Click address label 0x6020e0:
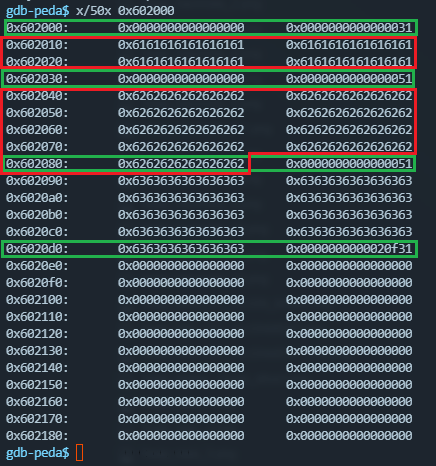The width and height of the screenshot is (436, 466). coord(37,266)
